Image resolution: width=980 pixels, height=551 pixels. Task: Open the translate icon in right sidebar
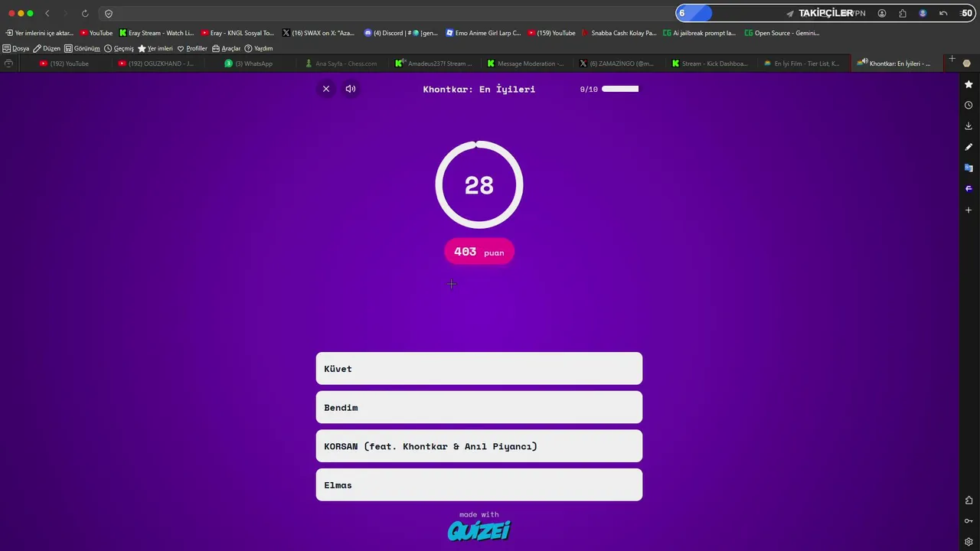pyautogui.click(x=969, y=168)
